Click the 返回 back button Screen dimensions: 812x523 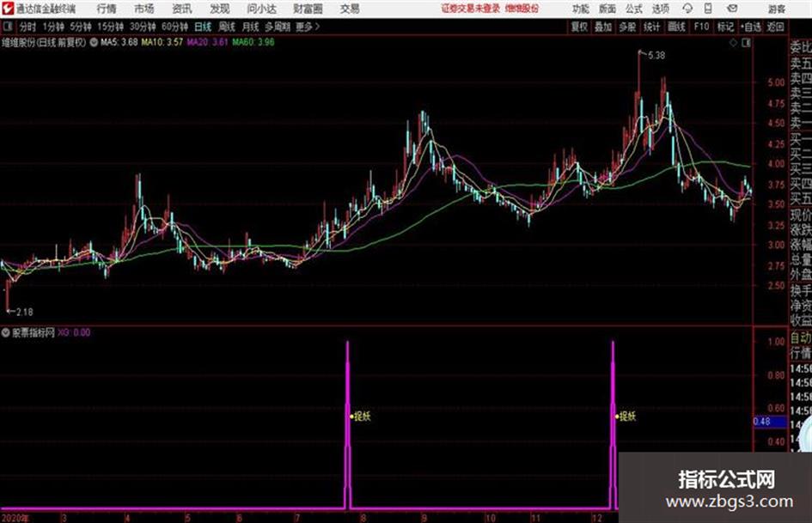coord(775,27)
